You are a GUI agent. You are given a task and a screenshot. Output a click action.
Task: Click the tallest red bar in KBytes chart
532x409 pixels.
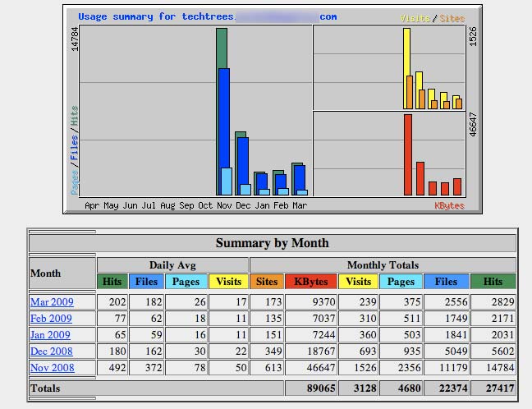[407, 154]
